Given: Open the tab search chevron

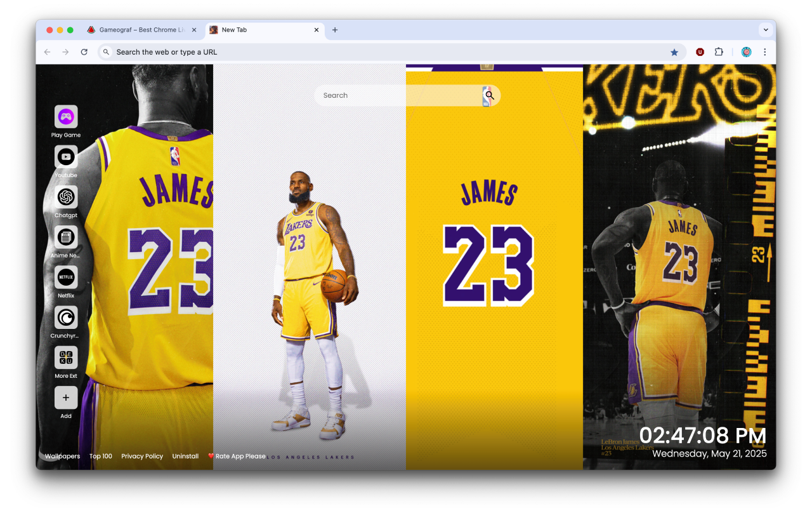Looking at the screenshot, I should click(766, 29).
